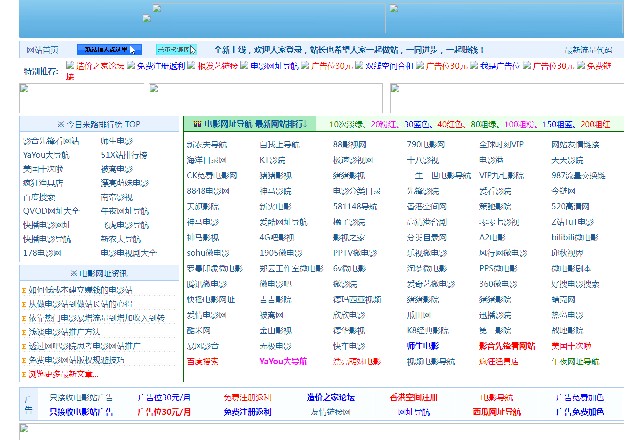639x440 pixels.
Task: Open the 快播电影网址 link in the main grid
Action: 211,299
